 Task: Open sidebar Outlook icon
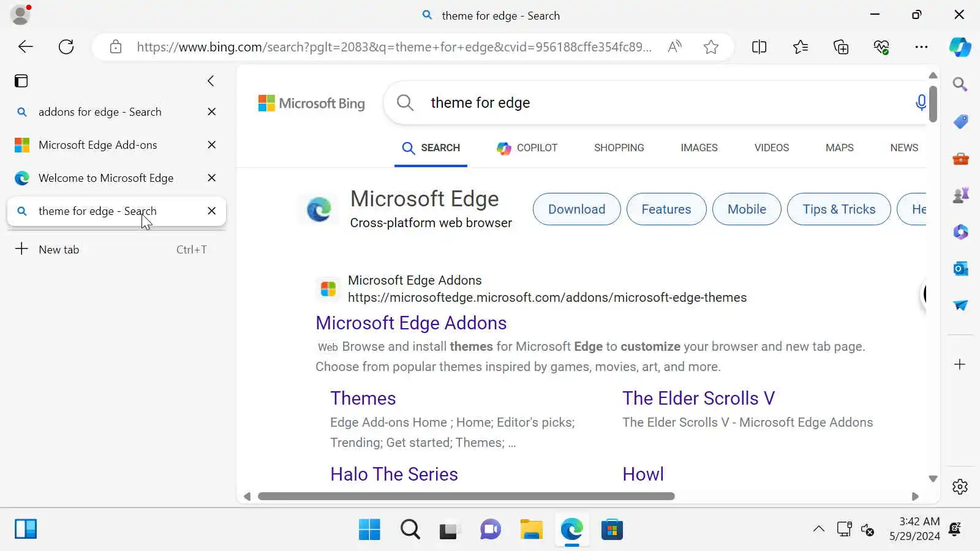[x=960, y=269]
